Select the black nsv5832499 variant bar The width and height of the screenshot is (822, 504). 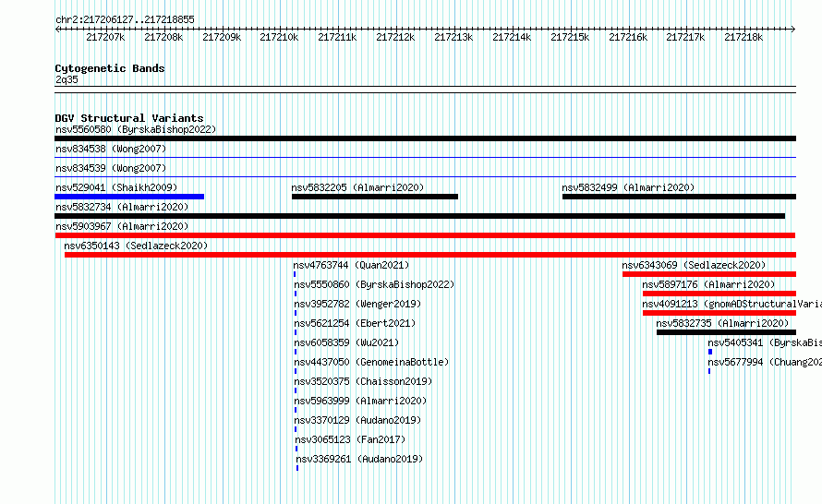pos(680,197)
